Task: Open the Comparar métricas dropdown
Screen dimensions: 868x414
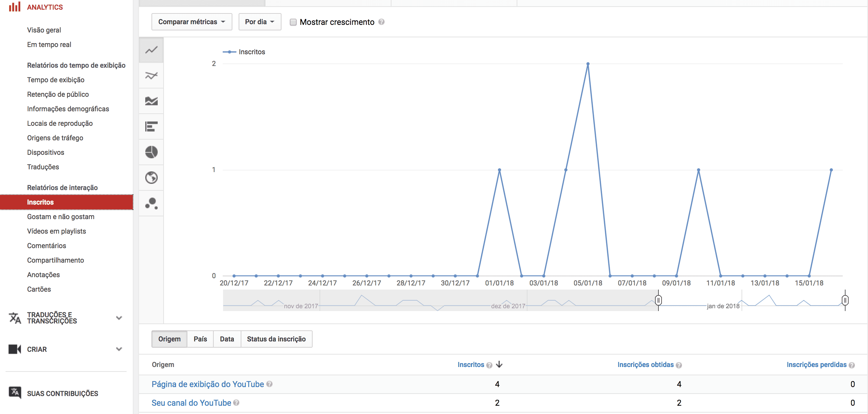Action: tap(192, 21)
